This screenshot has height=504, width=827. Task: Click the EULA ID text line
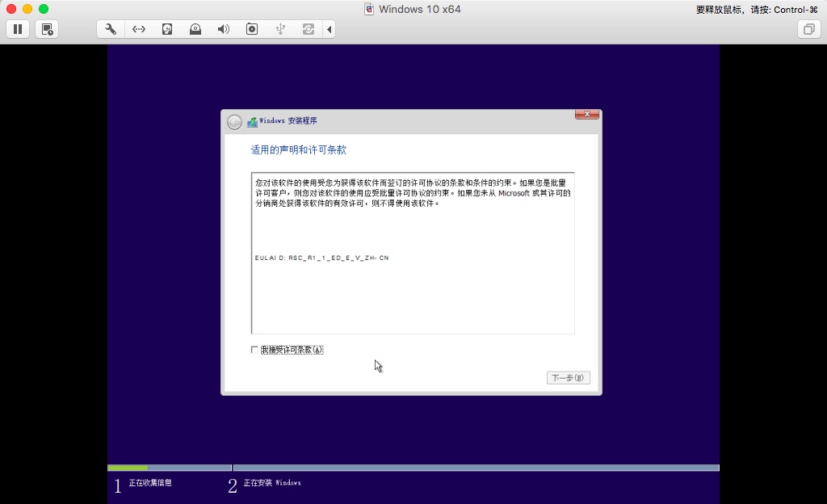[321, 258]
